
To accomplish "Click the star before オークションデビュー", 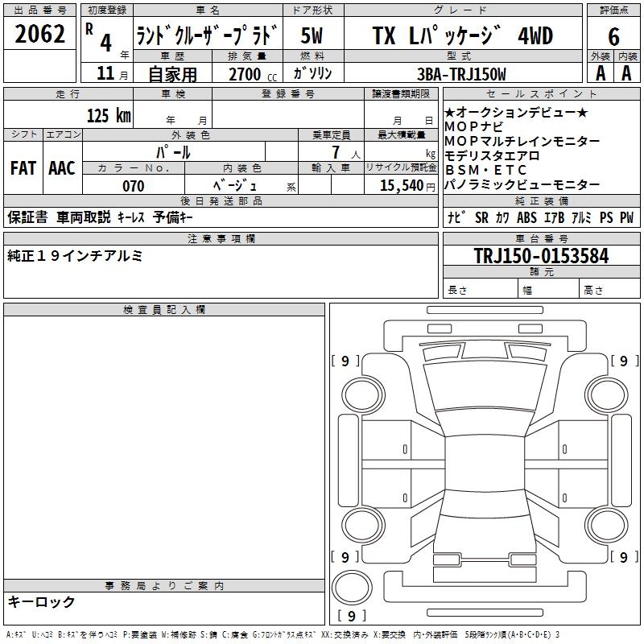I will (x=450, y=113).
